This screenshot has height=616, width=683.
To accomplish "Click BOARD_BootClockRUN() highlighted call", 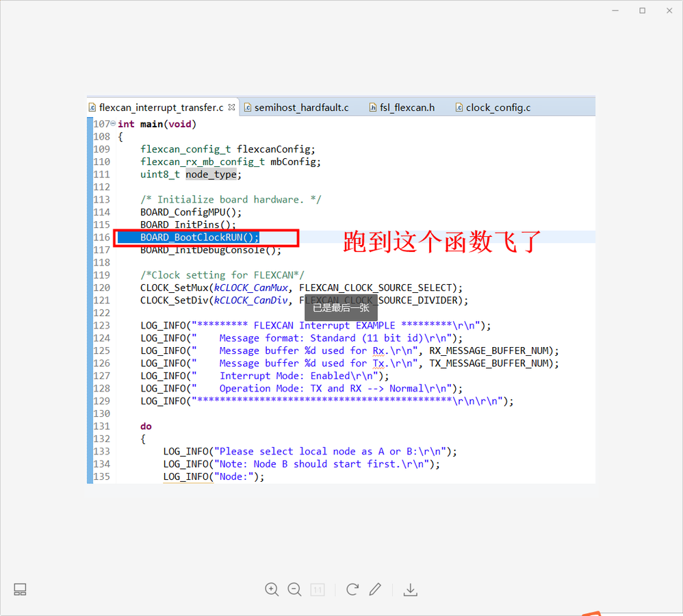I will (x=200, y=238).
